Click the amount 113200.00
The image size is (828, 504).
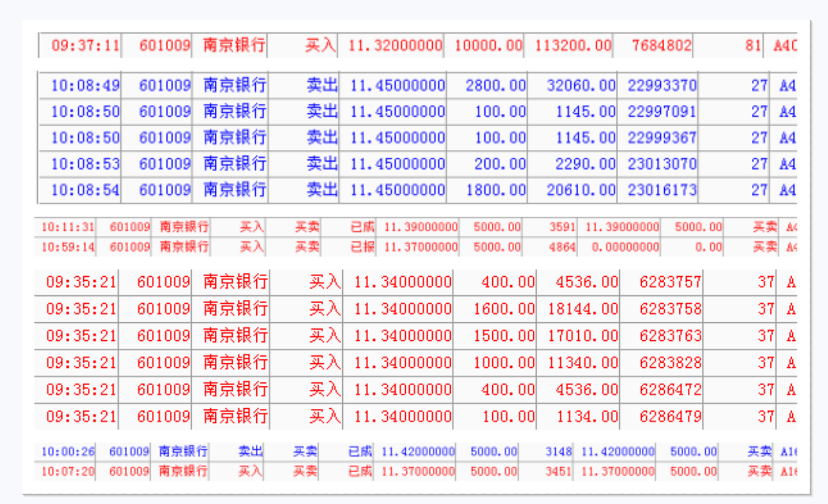[573, 46]
